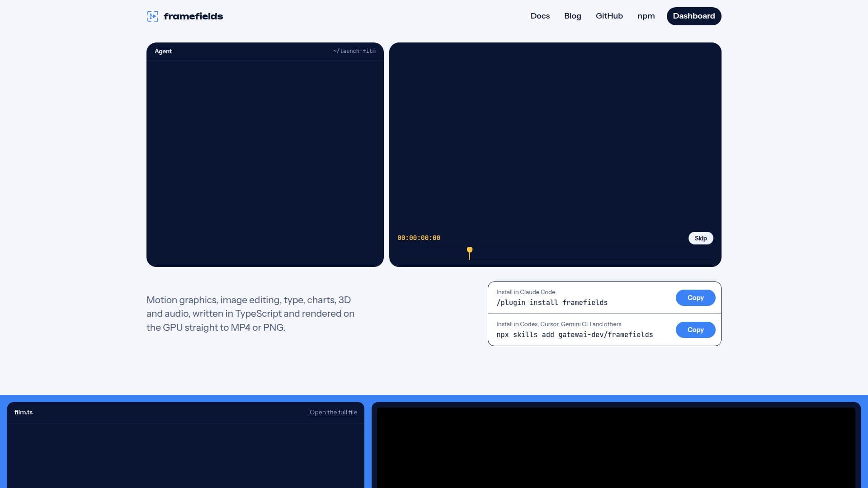The width and height of the screenshot is (868, 488).
Task: Open the Dashboard
Action: (693, 16)
